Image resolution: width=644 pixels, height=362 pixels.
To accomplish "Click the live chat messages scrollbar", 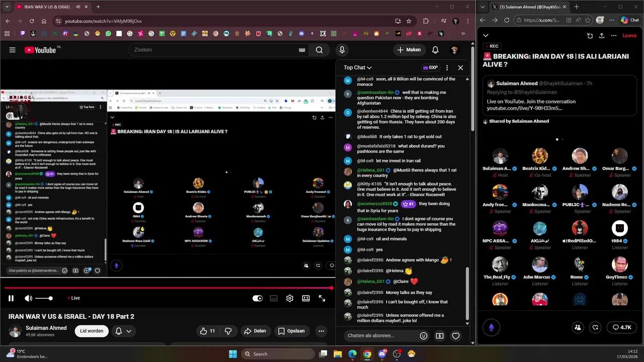I will (467, 295).
